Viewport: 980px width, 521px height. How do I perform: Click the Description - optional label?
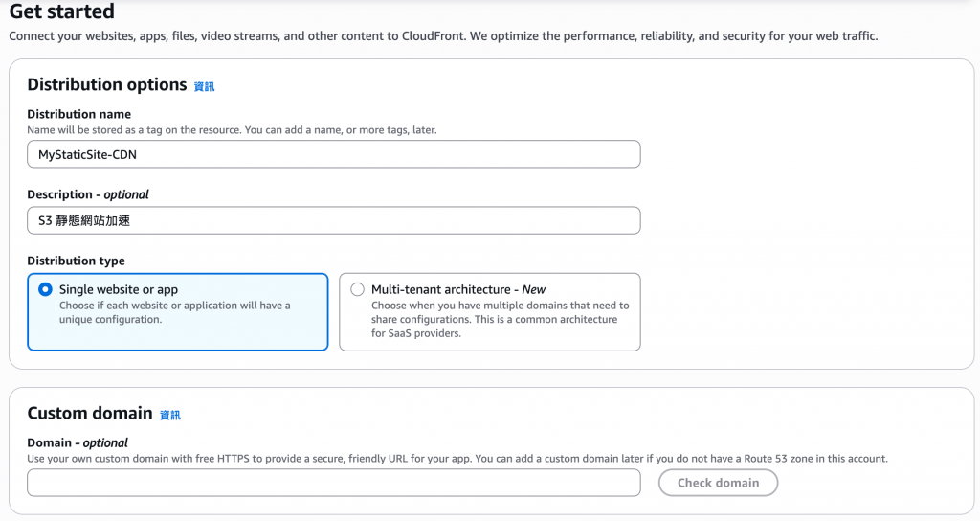point(87,194)
